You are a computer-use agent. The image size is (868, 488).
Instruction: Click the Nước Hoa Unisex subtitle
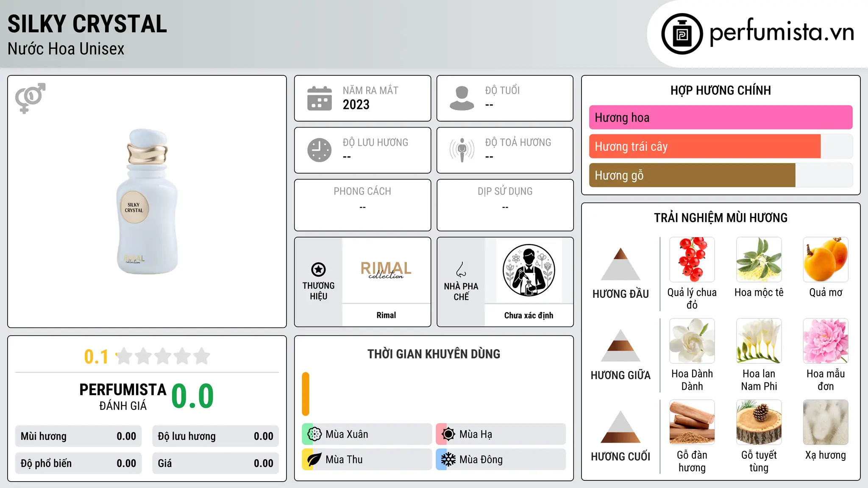66,49
